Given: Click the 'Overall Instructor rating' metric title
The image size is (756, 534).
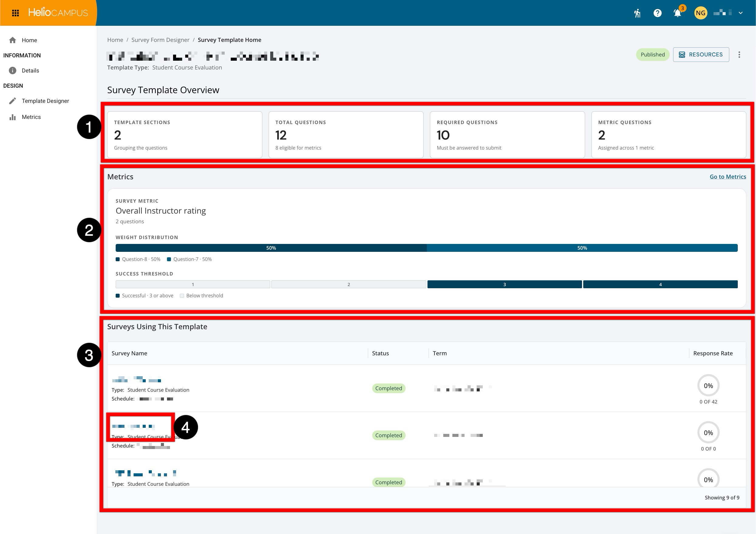Looking at the screenshot, I should click(161, 211).
